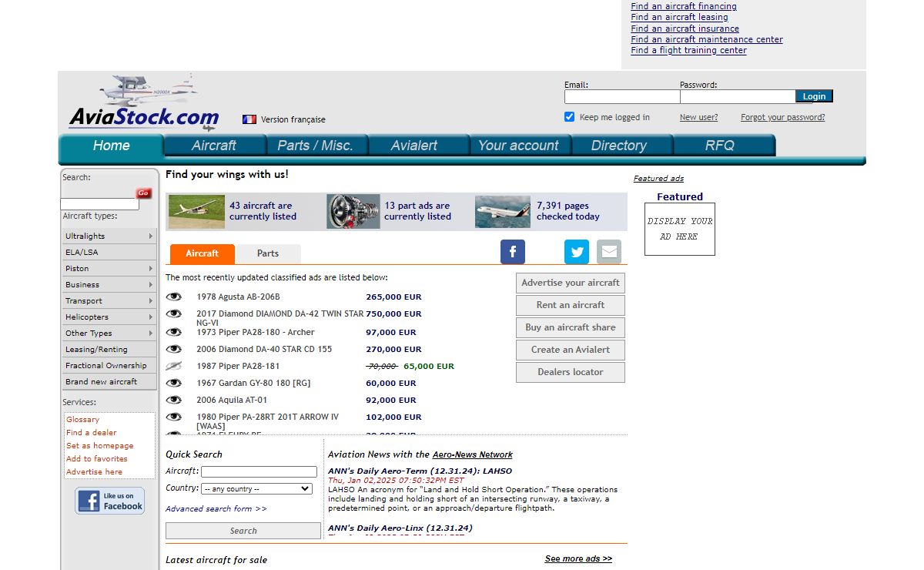
Task: Click Advertise your aircraft button
Action: click(x=571, y=283)
